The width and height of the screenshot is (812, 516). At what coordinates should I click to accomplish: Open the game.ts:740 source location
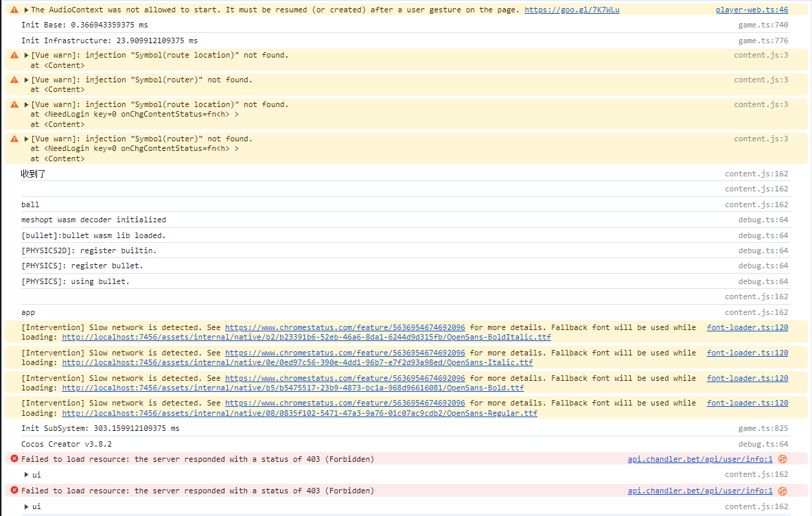[x=763, y=25]
